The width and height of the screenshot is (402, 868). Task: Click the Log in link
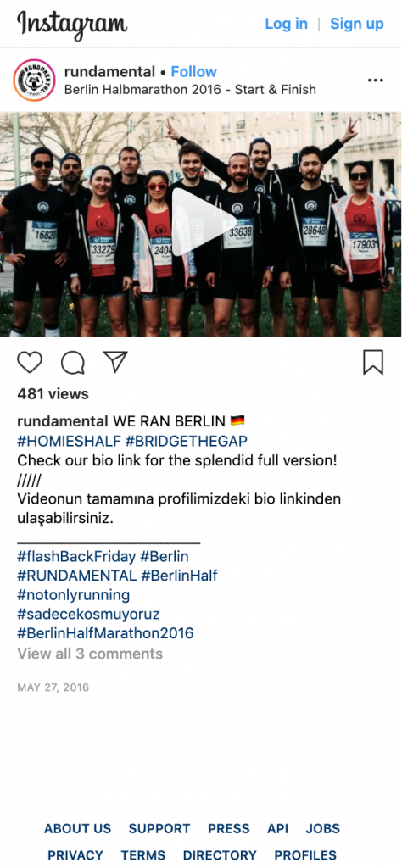287,24
